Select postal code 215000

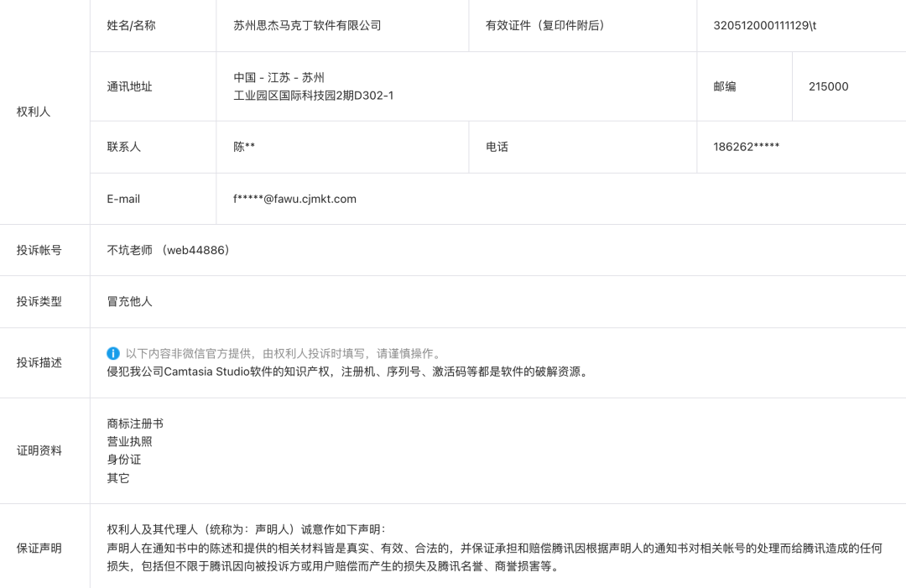click(x=829, y=86)
